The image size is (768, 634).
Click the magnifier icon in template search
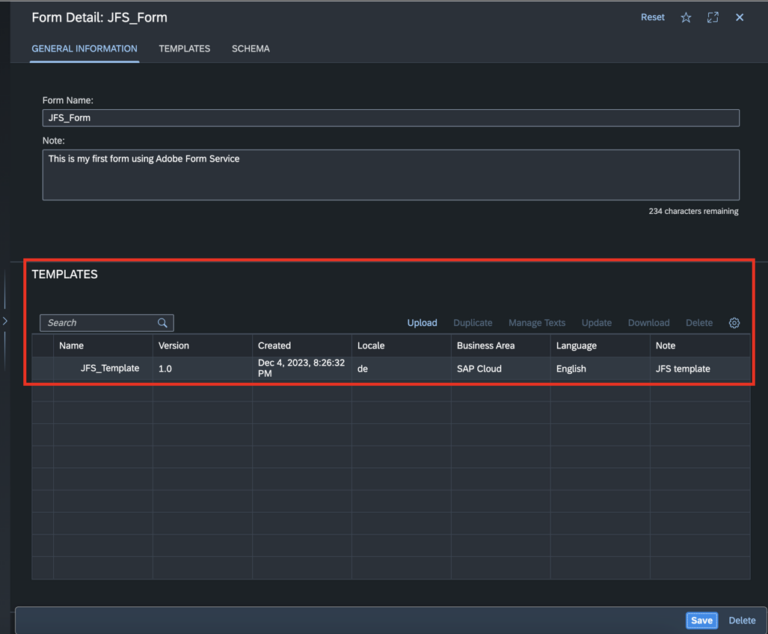click(x=162, y=323)
